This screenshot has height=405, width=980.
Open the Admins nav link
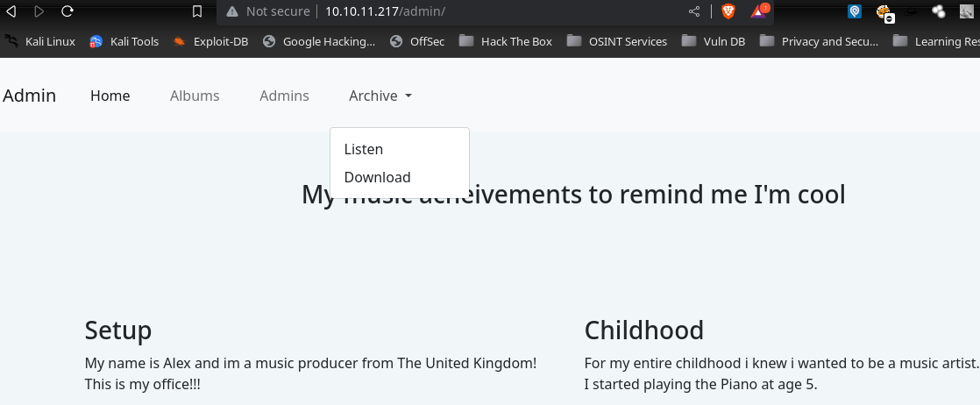coord(284,96)
